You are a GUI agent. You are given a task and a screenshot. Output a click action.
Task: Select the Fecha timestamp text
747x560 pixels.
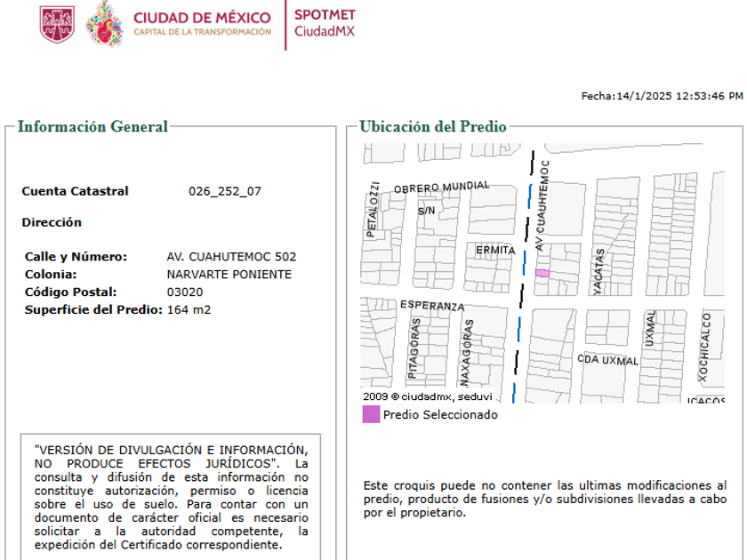coord(662,96)
